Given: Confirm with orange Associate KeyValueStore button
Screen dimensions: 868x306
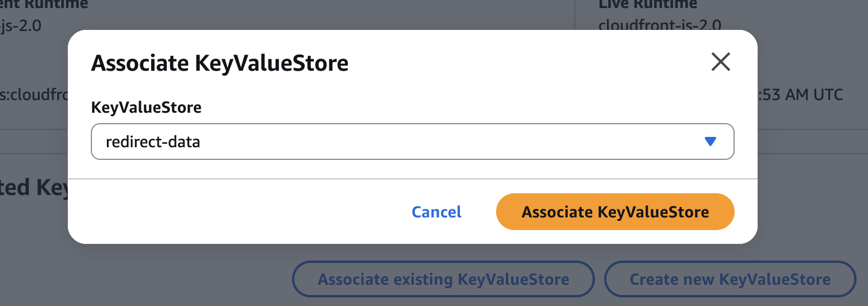Looking at the screenshot, I should (x=615, y=212).
